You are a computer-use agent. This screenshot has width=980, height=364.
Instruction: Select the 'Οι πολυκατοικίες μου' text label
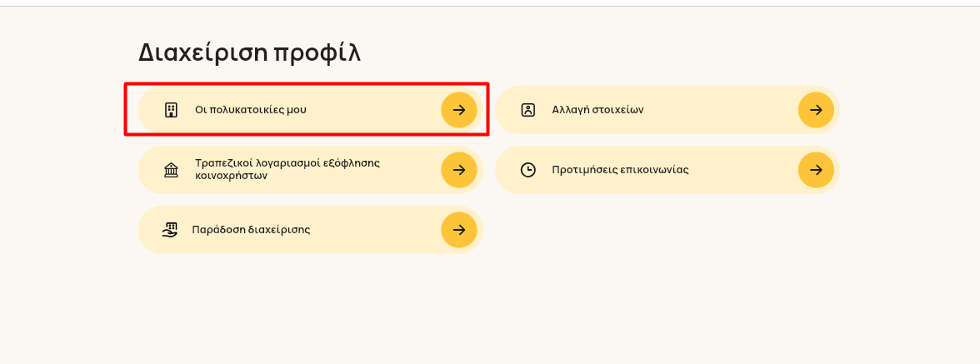(x=251, y=110)
